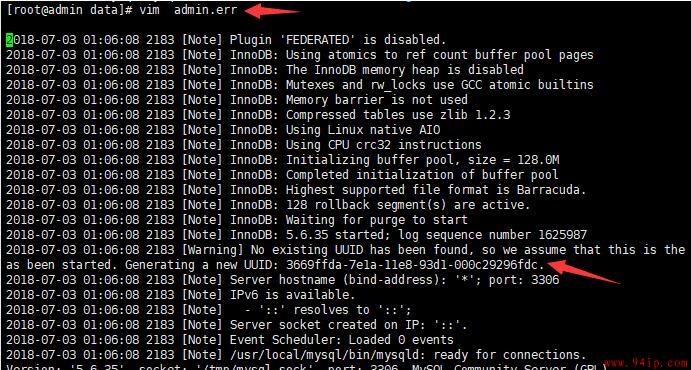Click the 'size = 128.0M' buffer pool text
Image resolution: width=691 pixels, height=370 pixels.
(514, 160)
